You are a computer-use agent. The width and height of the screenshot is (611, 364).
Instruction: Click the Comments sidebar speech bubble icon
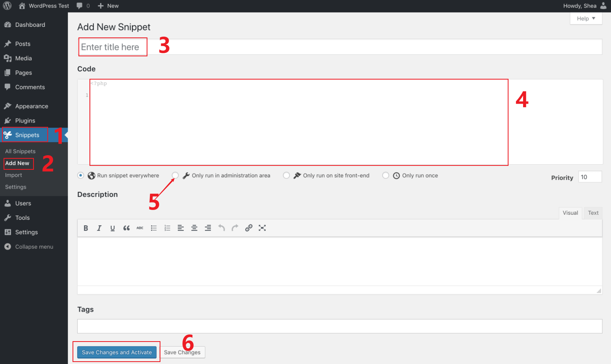click(7, 87)
